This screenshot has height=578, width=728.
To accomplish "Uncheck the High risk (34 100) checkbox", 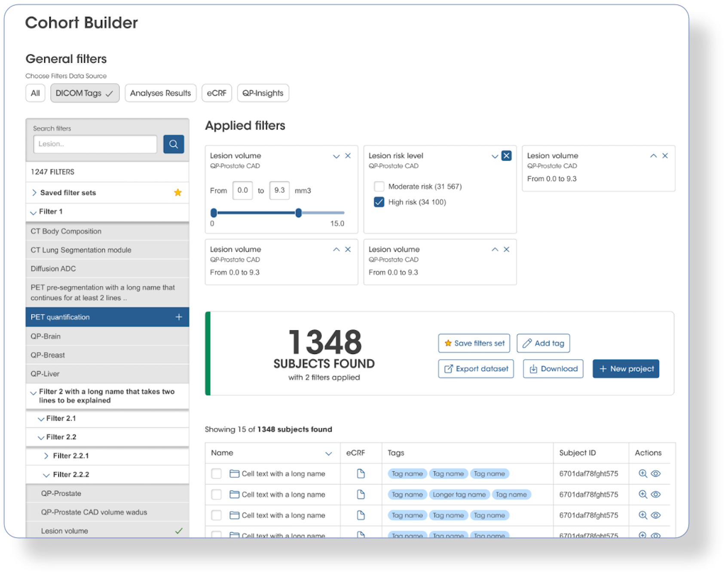I will [x=379, y=202].
